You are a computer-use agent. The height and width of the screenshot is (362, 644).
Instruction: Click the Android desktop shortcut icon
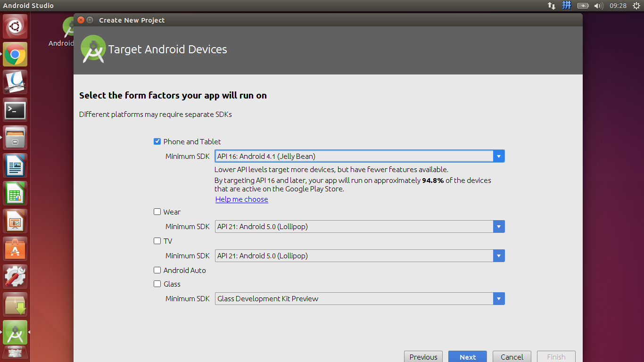pyautogui.click(x=69, y=27)
